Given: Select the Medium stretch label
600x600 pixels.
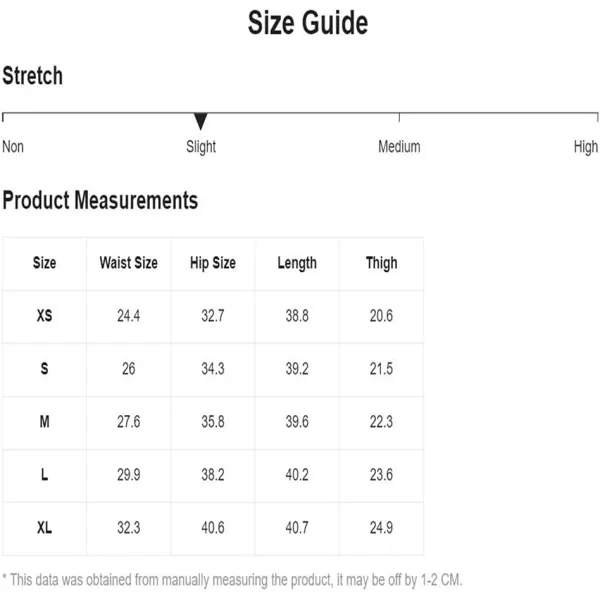Looking at the screenshot, I should pyautogui.click(x=399, y=147).
